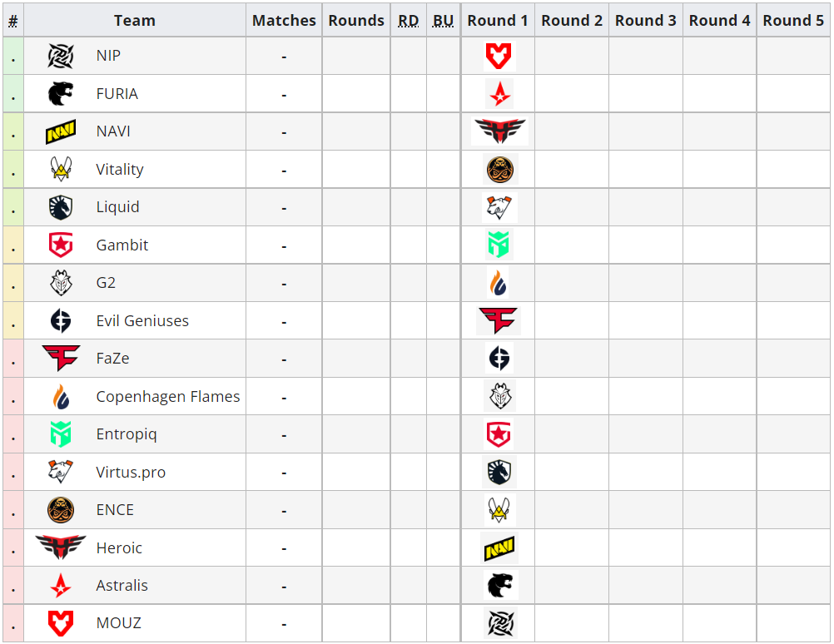Click the MOUZ logo in NIP's Round 1 cell
The image size is (834, 644).
pos(499,56)
